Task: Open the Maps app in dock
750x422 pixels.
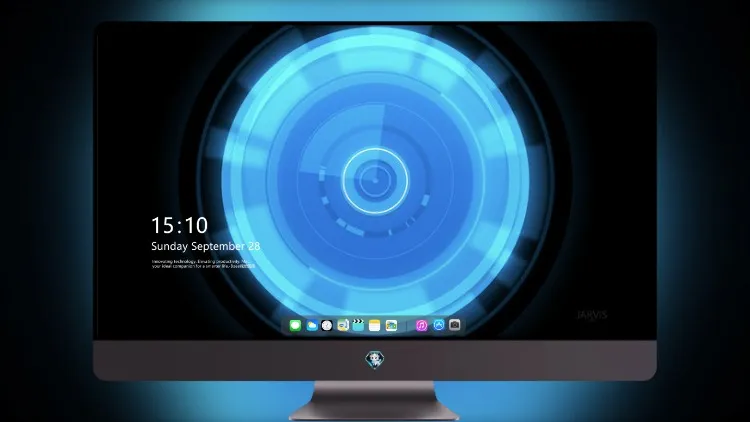Action: pyautogui.click(x=343, y=325)
